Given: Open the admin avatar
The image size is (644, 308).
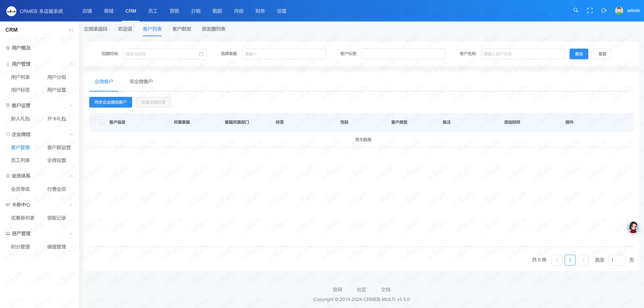Looking at the screenshot, I should (x=619, y=11).
